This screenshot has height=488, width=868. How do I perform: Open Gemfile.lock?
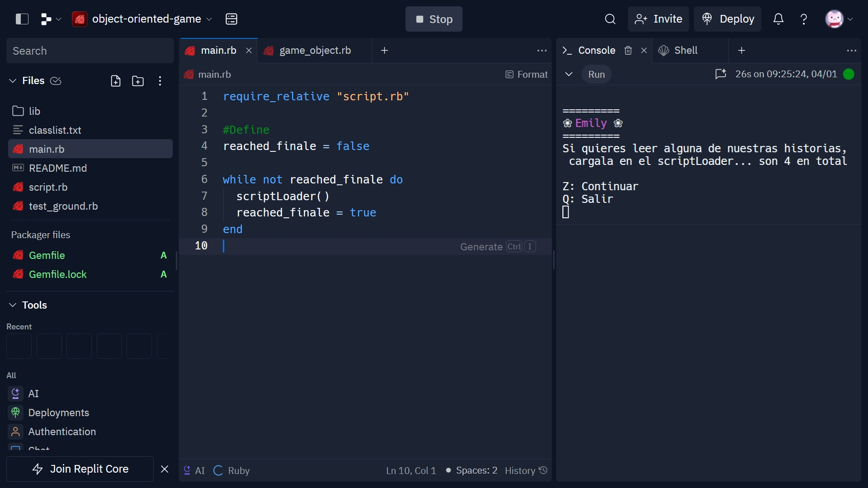[x=90, y=274]
